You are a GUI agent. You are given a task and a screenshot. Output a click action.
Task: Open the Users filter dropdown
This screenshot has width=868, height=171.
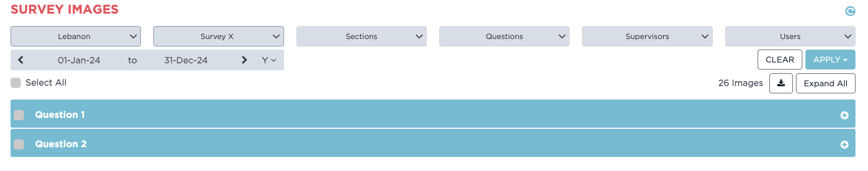pos(790,36)
